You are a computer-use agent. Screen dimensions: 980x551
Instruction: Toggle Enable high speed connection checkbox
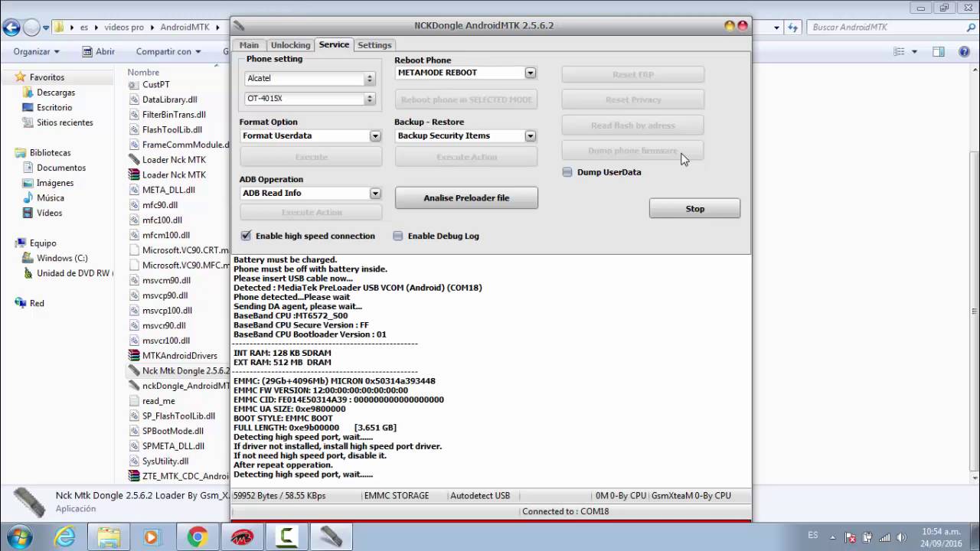246,236
